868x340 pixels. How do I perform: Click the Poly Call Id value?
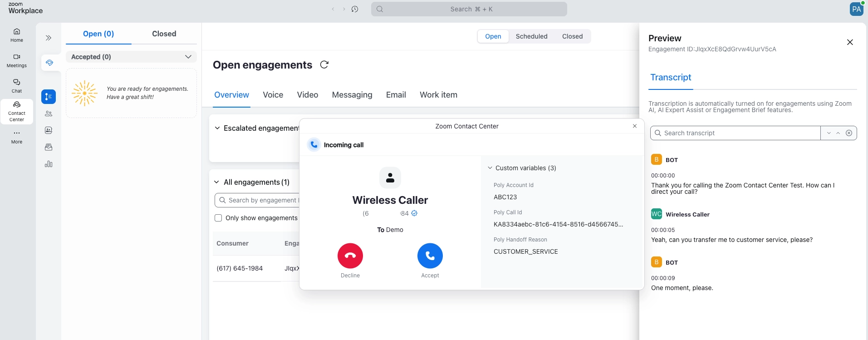558,224
